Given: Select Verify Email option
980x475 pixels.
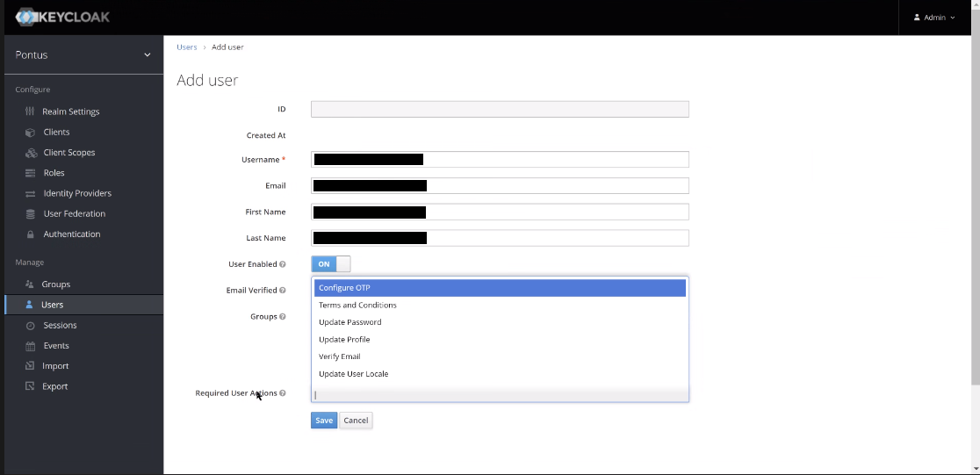Looking at the screenshot, I should pyautogui.click(x=500, y=356).
